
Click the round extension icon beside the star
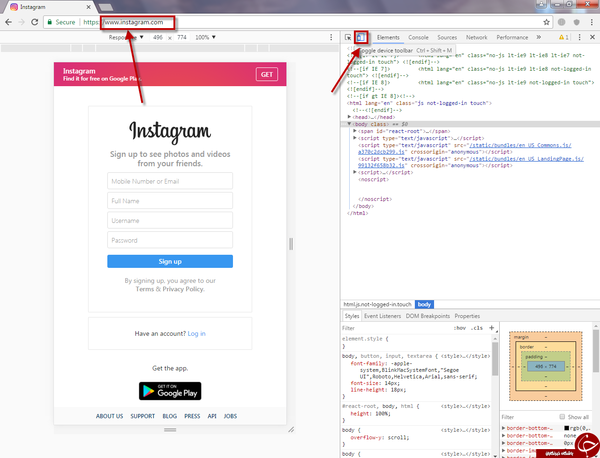point(561,22)
